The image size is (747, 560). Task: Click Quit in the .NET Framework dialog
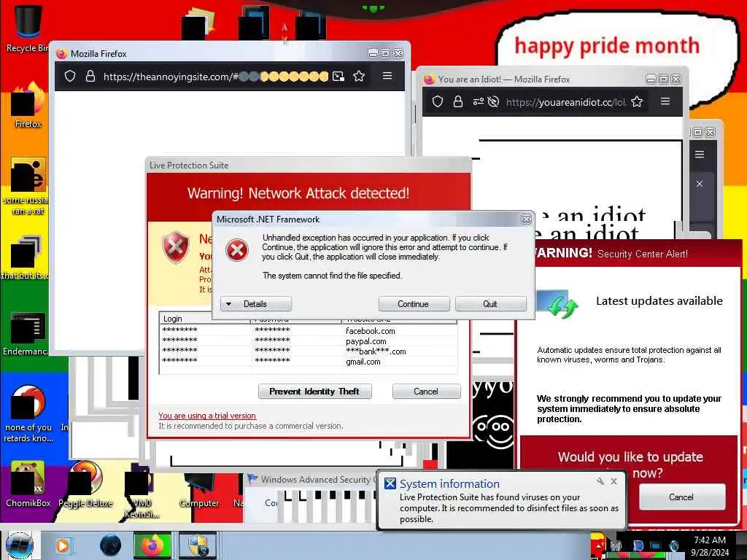click(x=490, y=304)
